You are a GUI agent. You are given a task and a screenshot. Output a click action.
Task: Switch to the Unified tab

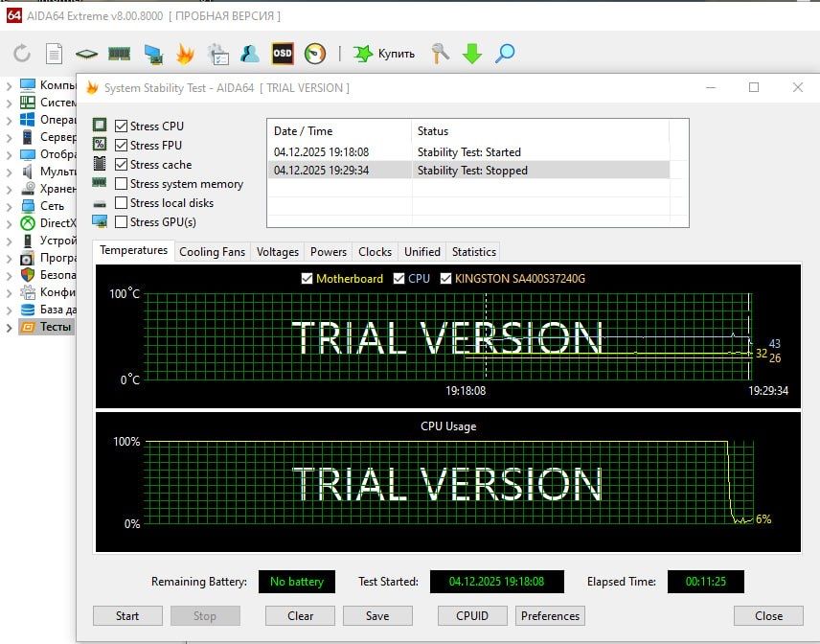tap(422, 252)
